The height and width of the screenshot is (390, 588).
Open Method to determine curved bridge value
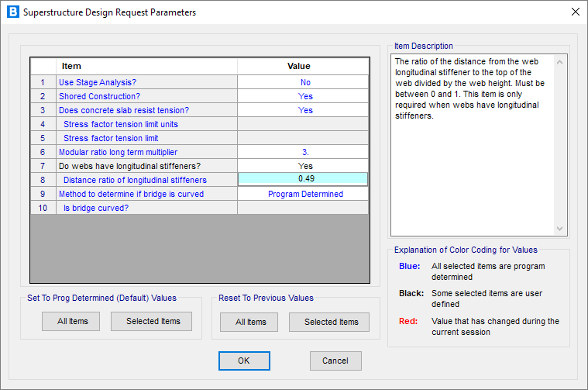coord(304,194)
